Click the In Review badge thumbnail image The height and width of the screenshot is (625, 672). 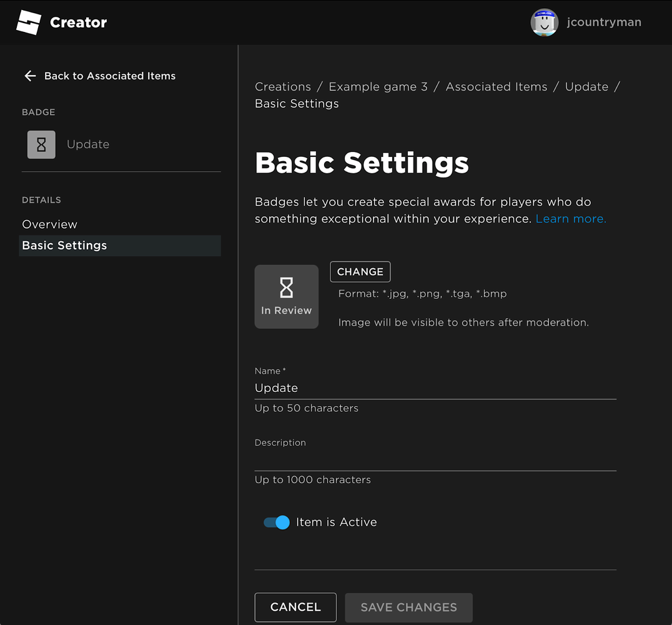(x=286, y=296)
